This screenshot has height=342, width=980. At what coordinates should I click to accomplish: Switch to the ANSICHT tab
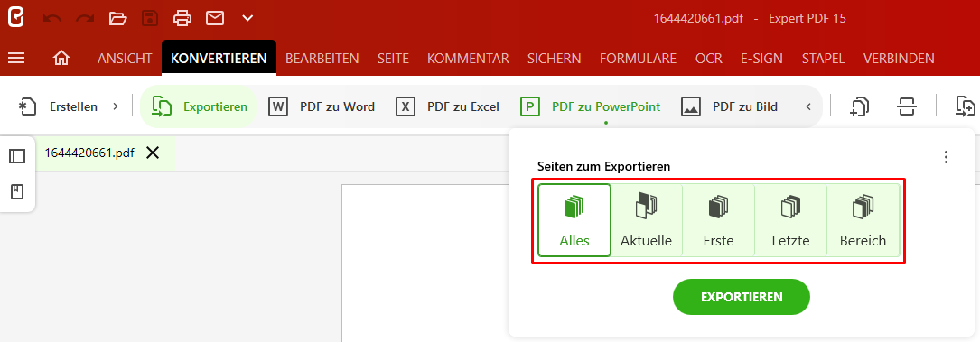point(125,59)
